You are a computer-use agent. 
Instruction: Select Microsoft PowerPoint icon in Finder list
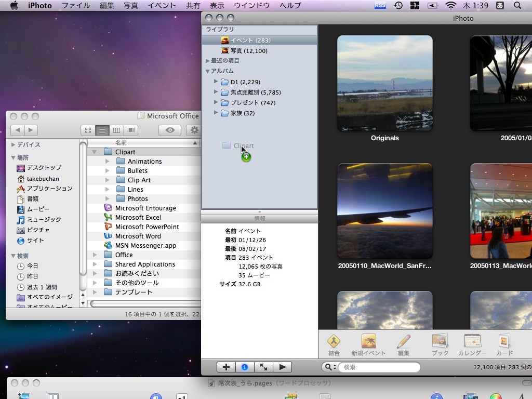(x=108, y=227)
